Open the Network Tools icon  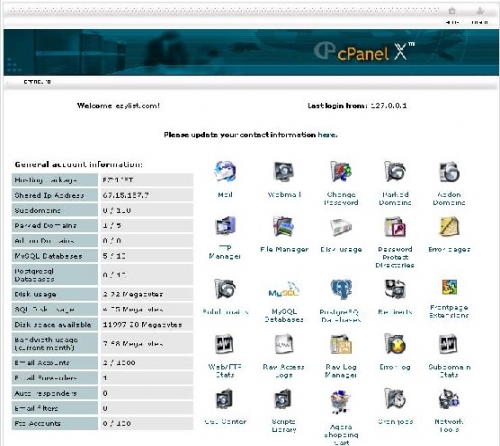point(449,399)
